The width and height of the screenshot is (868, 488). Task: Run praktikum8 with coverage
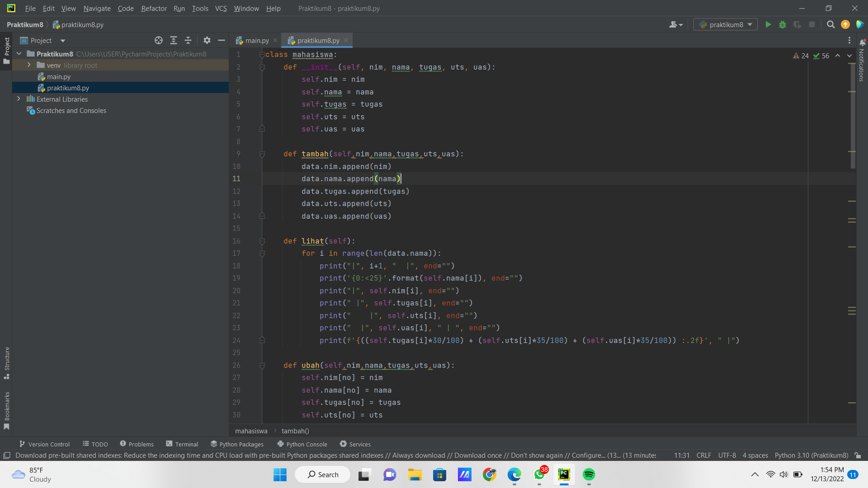pyautogui.click(x=797, y=25)
